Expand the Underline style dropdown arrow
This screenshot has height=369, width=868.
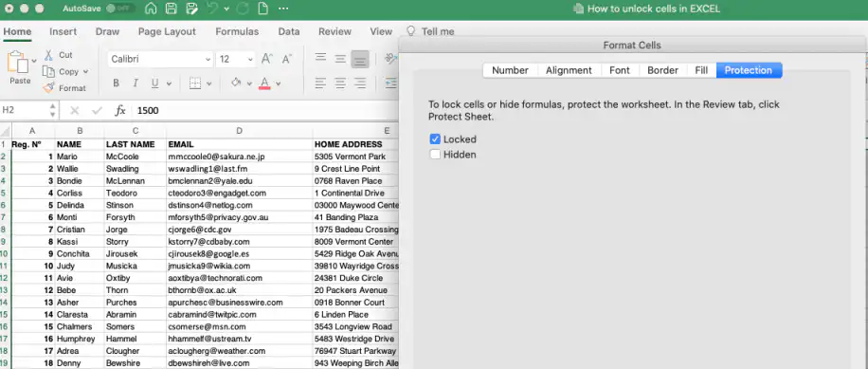click(169, 84)
